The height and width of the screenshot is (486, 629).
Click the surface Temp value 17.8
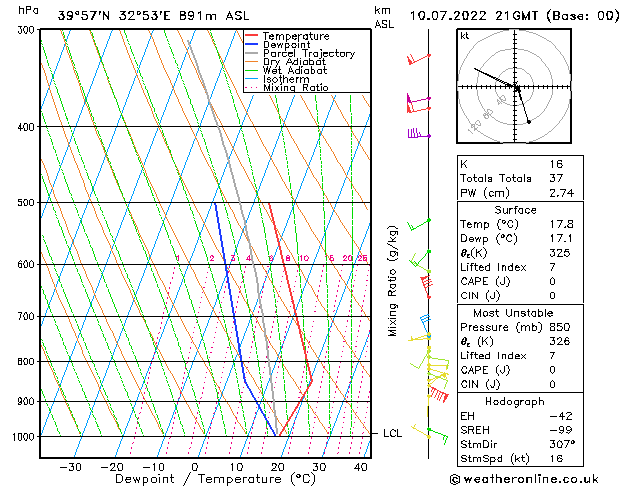click(x=561, y=224)
